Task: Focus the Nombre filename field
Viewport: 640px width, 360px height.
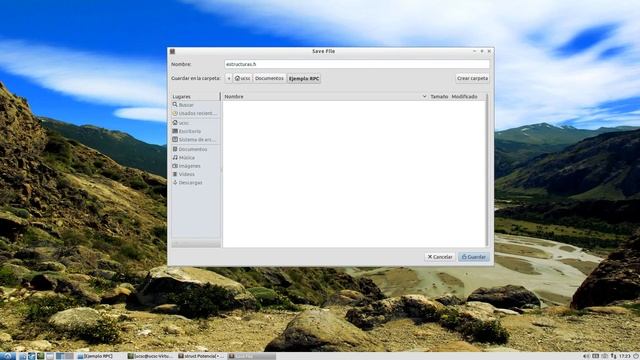Action: tap(356, 64)
